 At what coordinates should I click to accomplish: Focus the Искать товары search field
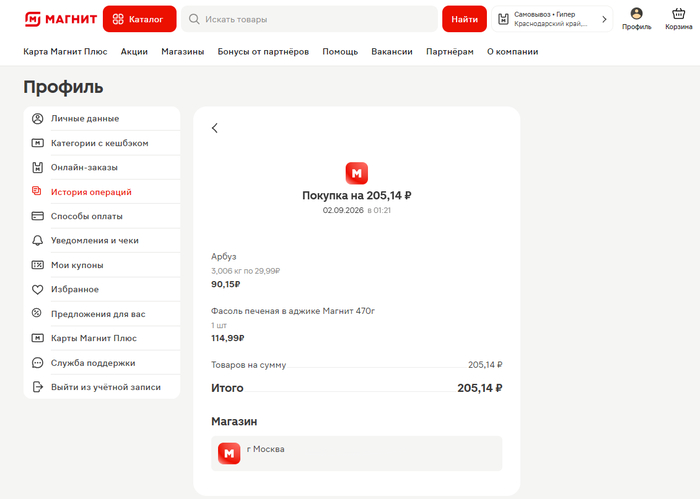click(x=309, y=19)
